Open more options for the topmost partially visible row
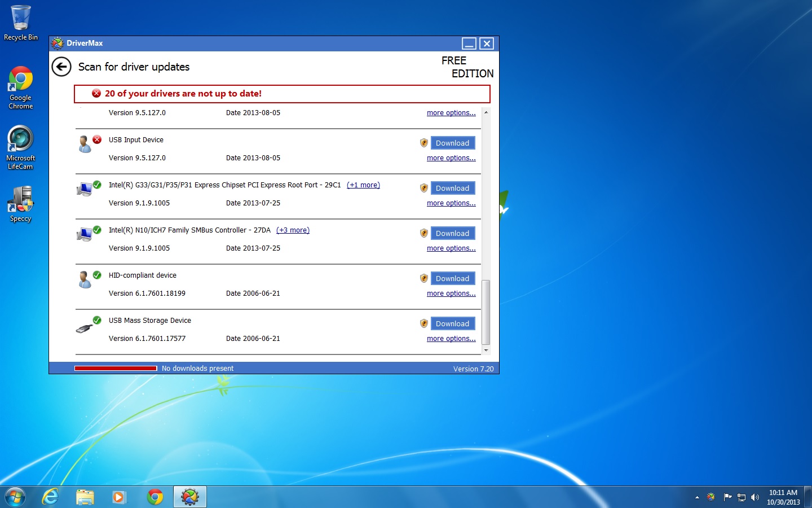 coord(451,113)
